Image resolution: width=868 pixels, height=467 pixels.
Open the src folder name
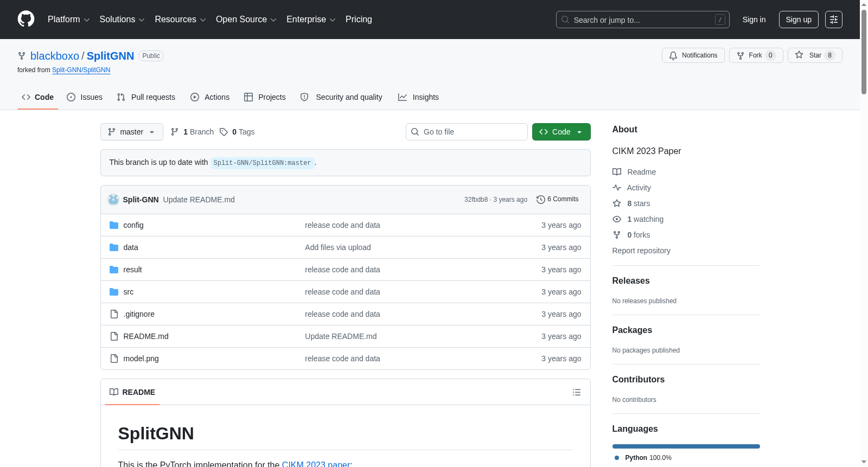pos(129,292)
